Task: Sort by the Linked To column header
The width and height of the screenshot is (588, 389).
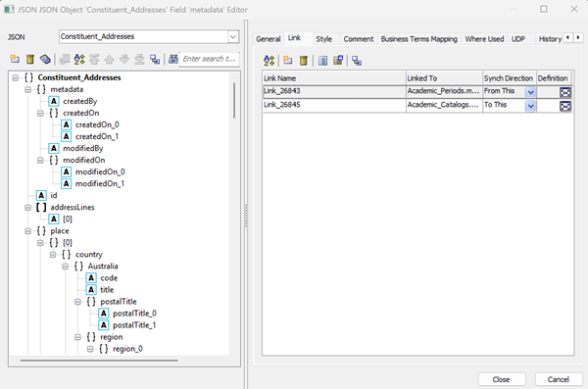Action: 444,78
